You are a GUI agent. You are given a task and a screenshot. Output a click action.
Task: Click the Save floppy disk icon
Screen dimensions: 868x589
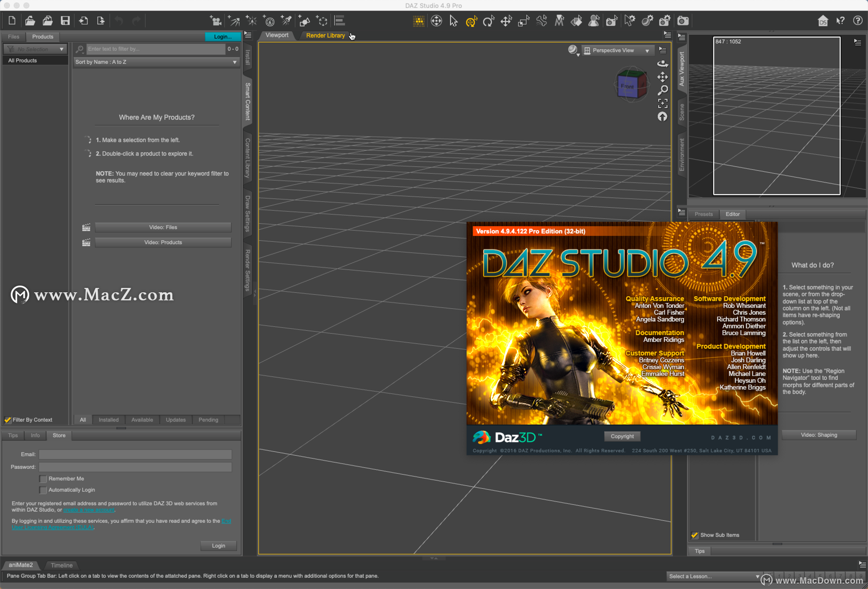tap(65, 20)
